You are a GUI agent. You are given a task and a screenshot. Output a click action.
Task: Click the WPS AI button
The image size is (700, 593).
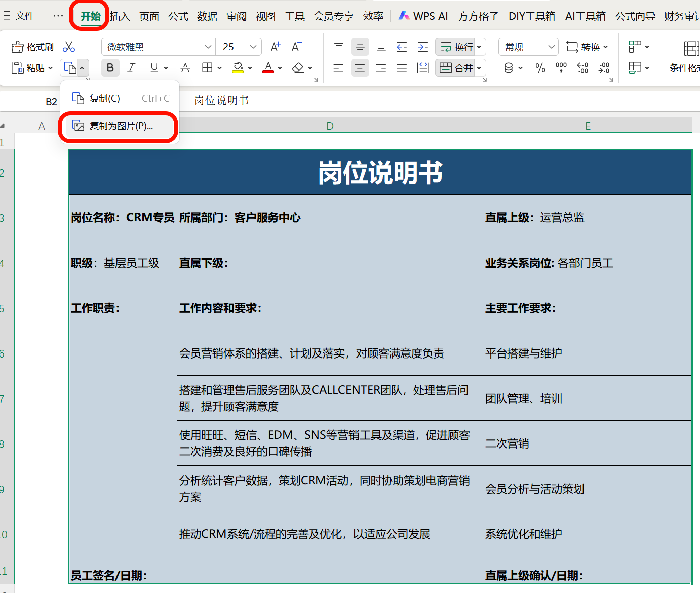tap(423, 16)
